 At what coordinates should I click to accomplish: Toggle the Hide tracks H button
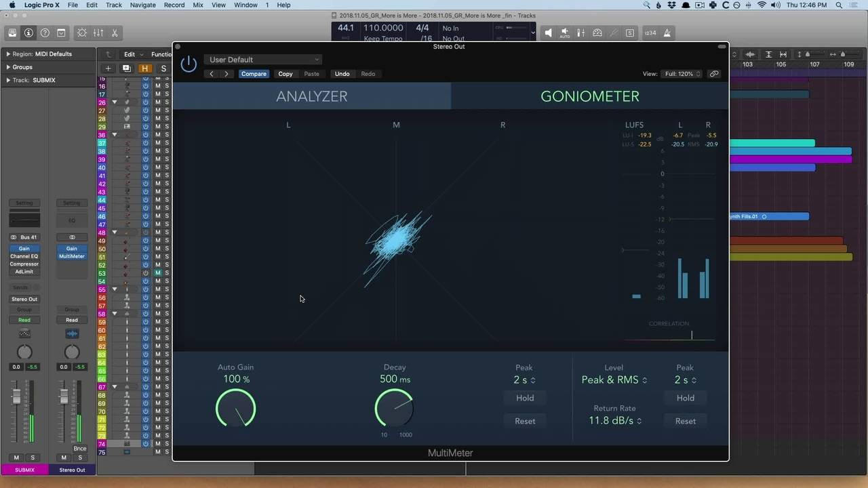(144, 68)
